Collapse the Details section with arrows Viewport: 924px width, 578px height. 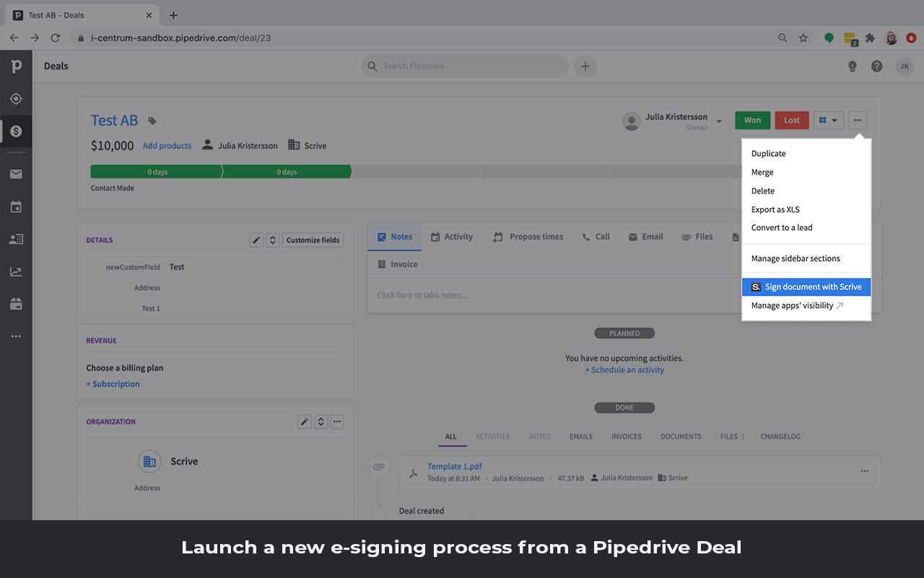click(x=273, y=241)
